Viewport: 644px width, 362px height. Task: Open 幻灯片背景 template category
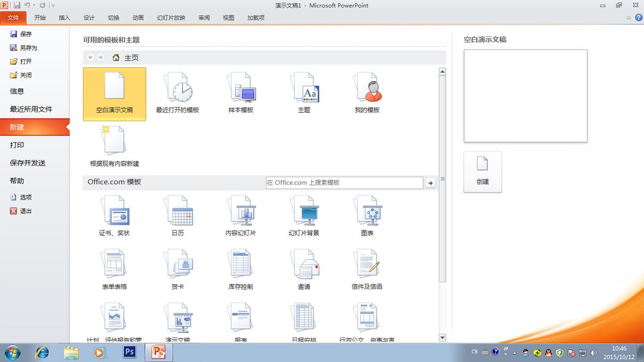click(x=304, y=216)
